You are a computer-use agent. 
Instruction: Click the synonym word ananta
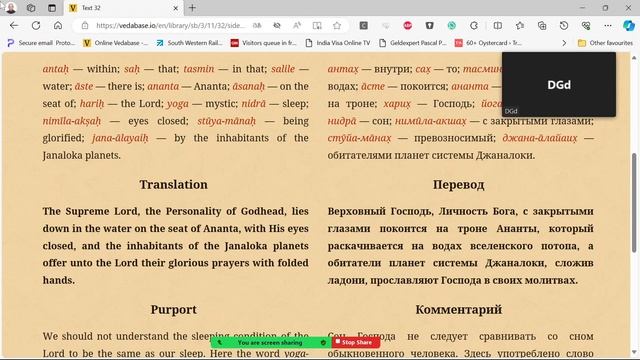[163, 86]
